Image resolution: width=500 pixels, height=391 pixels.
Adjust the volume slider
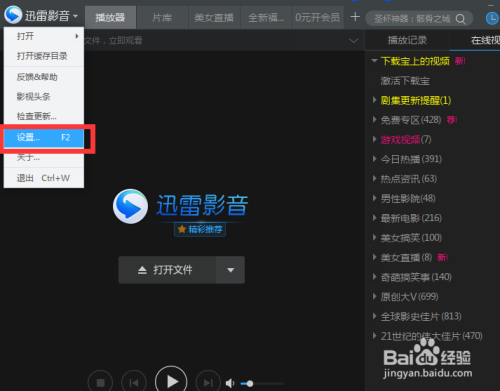pos(262,384)
